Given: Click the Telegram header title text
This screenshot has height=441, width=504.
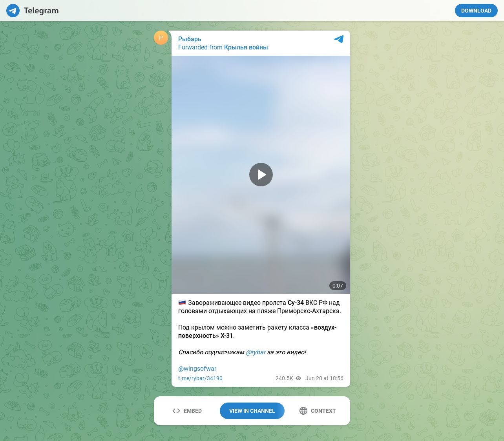Looking at the screenshot, I should pyautogui.click(x=41, y=11).
